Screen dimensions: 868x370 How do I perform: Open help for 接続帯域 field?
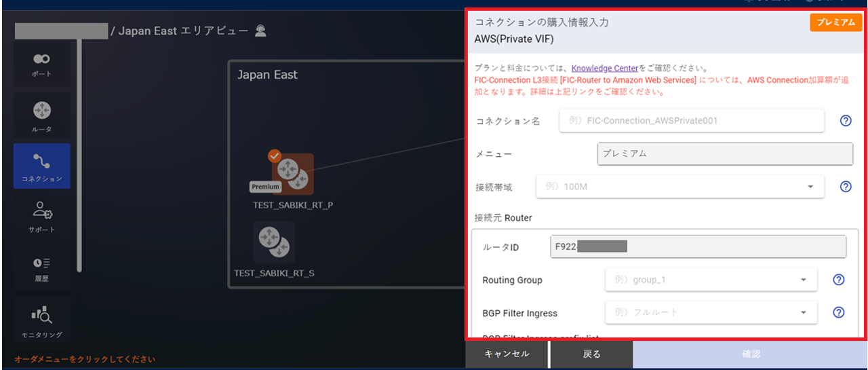(x=846, y=186)
